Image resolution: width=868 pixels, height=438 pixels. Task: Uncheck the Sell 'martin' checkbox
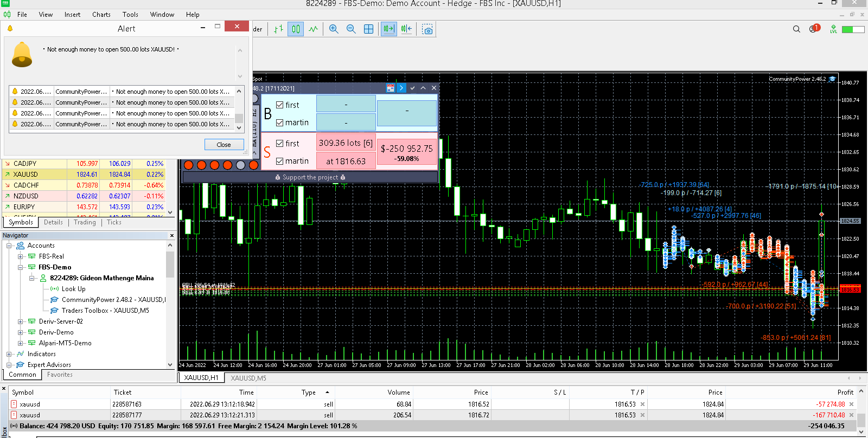click(x=280, y=161)
